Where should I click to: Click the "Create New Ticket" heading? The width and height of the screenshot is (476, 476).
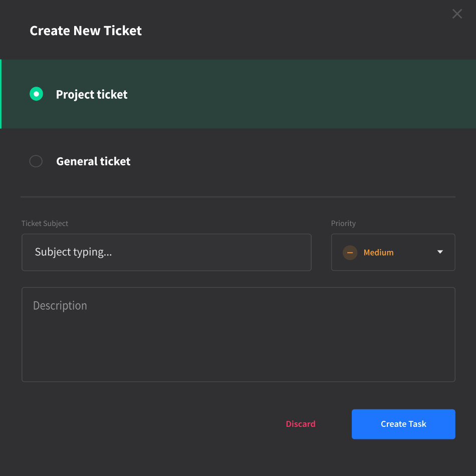86,31
